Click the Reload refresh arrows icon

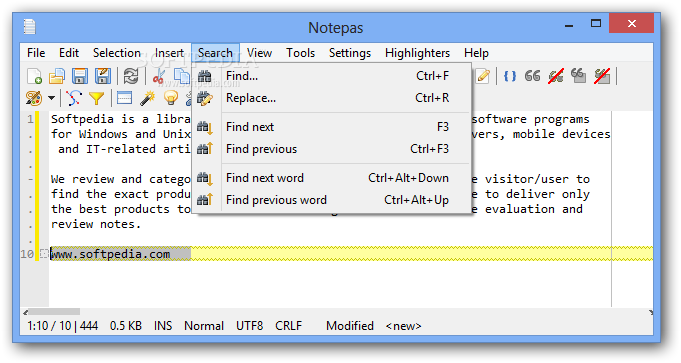131,76
